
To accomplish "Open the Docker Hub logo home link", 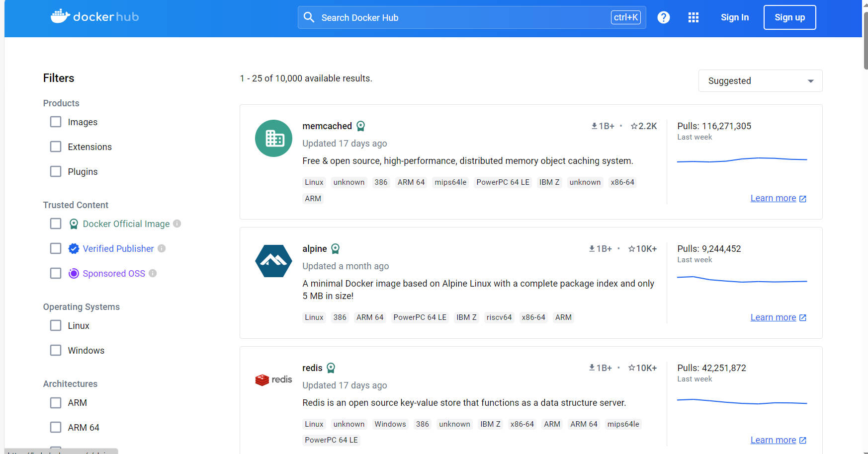I will coord(94,16).
